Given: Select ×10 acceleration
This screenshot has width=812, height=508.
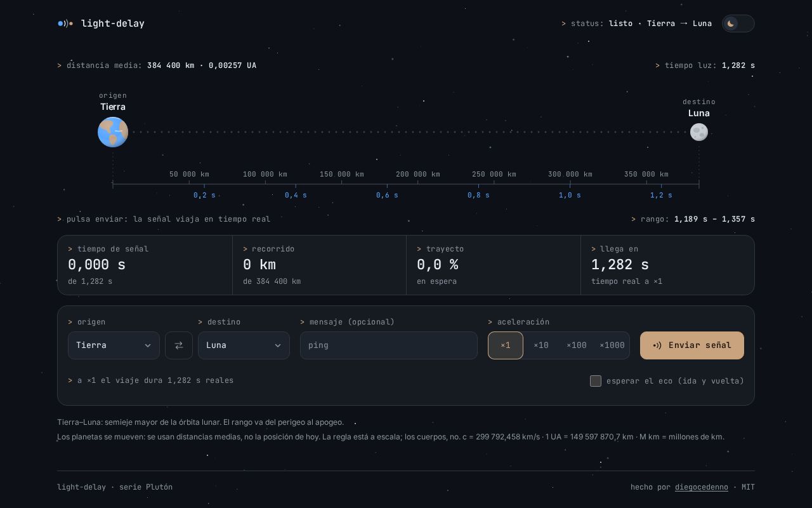Looking at the screenshot, I should [541, 345].
